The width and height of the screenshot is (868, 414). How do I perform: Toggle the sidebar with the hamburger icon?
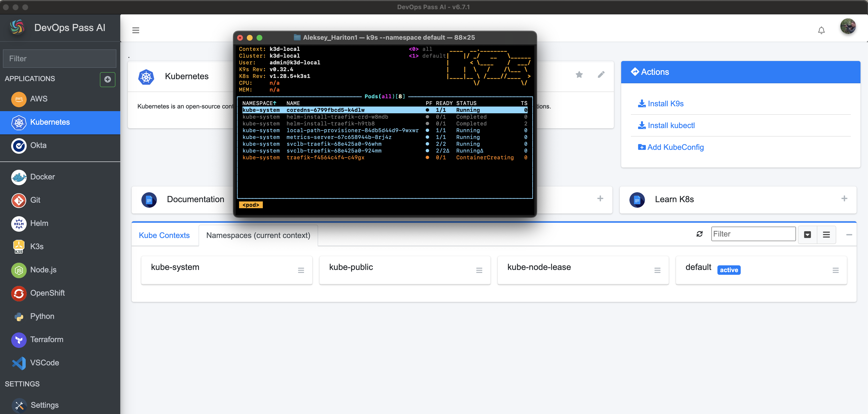point(136,30)
